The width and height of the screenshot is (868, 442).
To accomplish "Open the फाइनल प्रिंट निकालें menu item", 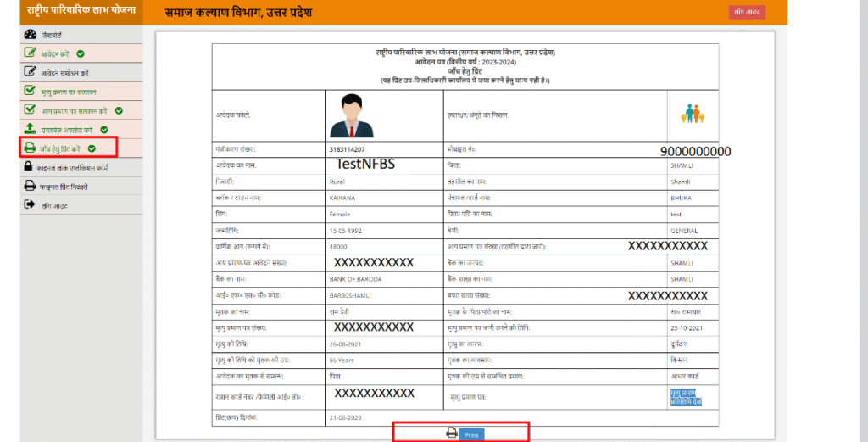I will 64,186.
